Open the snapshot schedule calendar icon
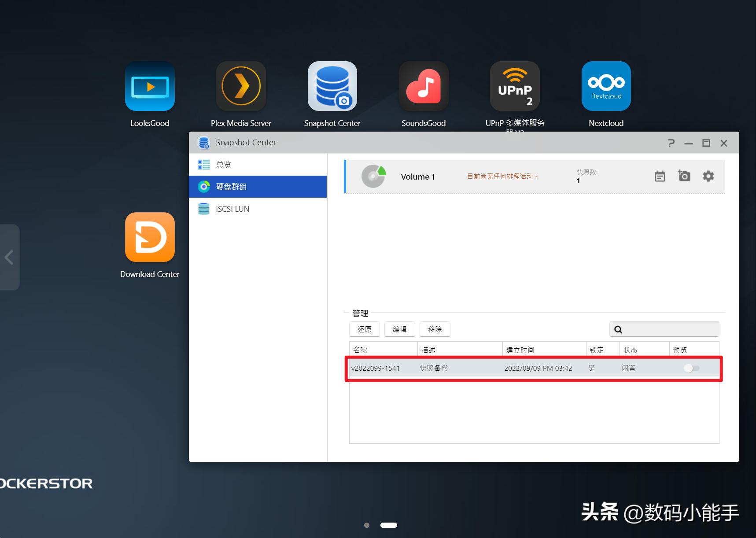This screenshot has height=538, width=756. (659, 176)
